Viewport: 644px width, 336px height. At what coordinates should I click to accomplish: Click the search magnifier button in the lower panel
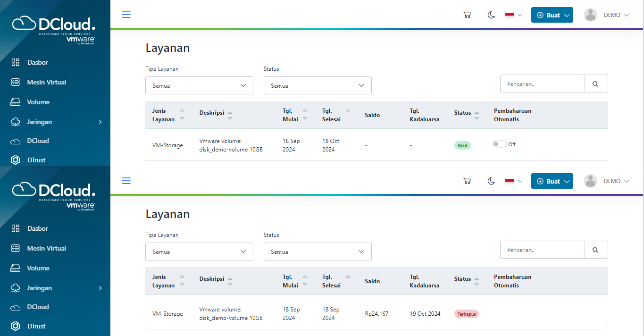596,250
